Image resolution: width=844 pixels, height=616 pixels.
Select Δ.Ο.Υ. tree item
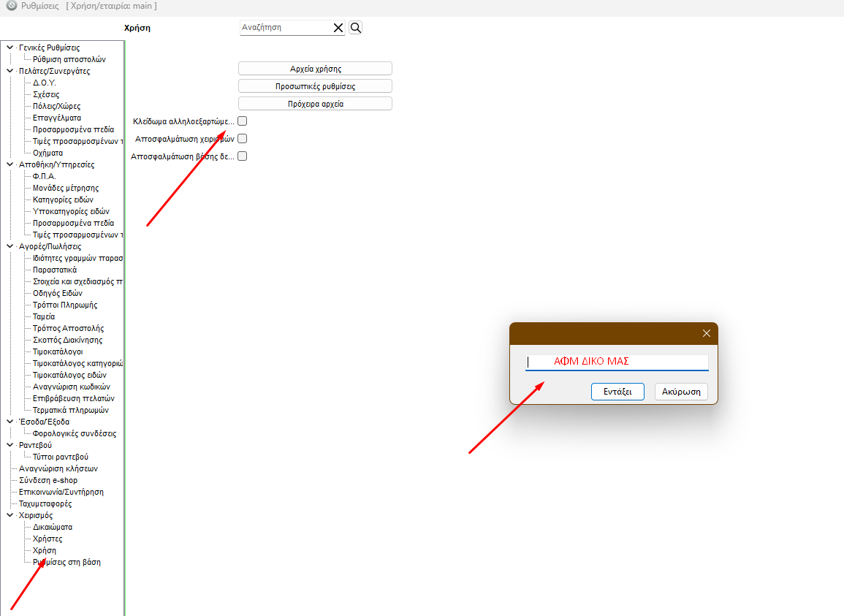click(44, 83)
